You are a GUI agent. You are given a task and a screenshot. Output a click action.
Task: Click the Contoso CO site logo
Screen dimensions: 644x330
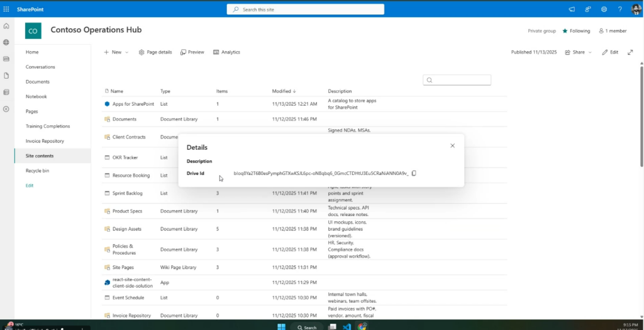(x=33, y=31)
